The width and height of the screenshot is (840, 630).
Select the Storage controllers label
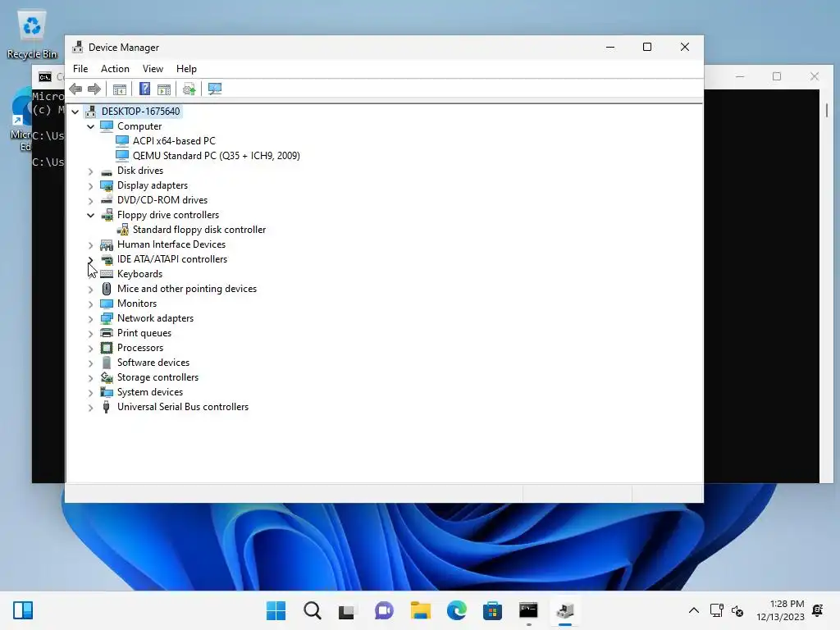pos(158,377)
